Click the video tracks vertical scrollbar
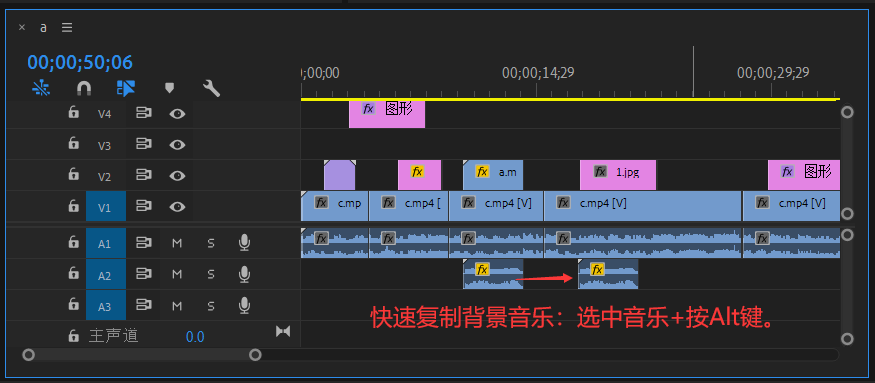 coord(847,163)
